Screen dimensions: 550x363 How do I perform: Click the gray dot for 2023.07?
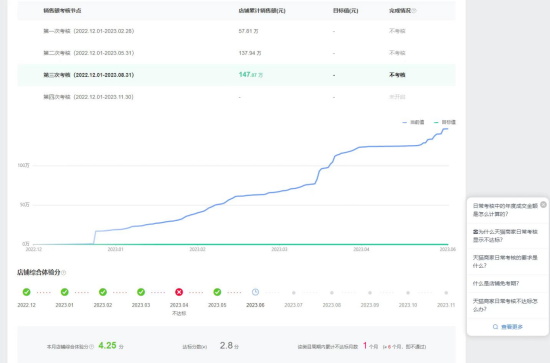point(294,293)
